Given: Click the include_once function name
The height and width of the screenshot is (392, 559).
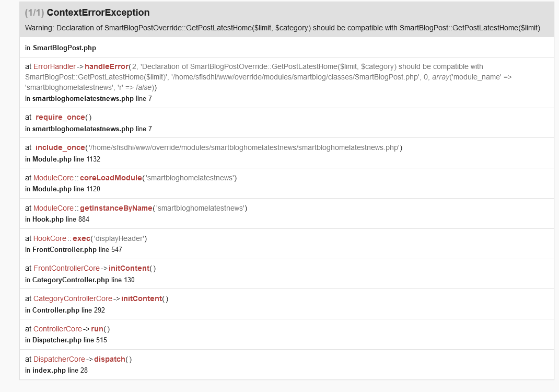Looking at the screenshot, I should [60, 148].
